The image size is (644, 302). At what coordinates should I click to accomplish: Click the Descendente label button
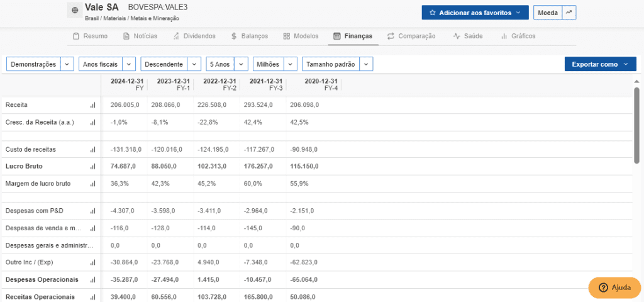pos(164,64)
